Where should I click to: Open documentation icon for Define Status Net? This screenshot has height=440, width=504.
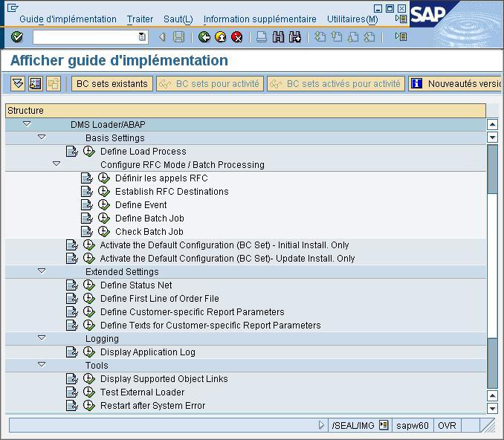(71, 285)
